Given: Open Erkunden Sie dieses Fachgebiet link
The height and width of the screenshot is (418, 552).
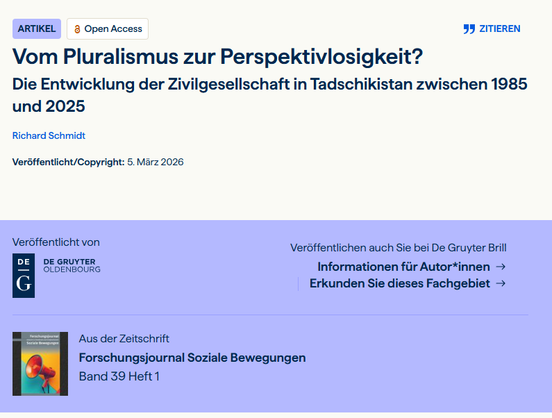Looking at the screenshot, I should tap(400, 283).
